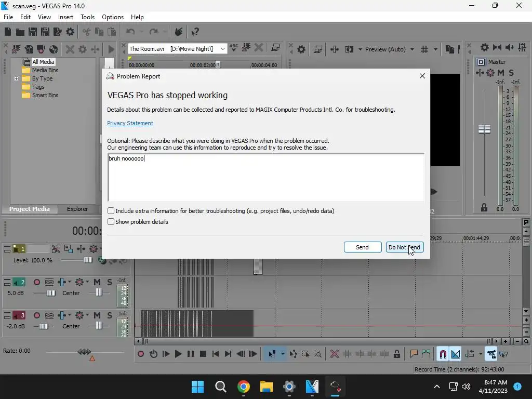Select the Media Bins folder
The width and height of the screenshot is (532, 399).
(45, 70)
